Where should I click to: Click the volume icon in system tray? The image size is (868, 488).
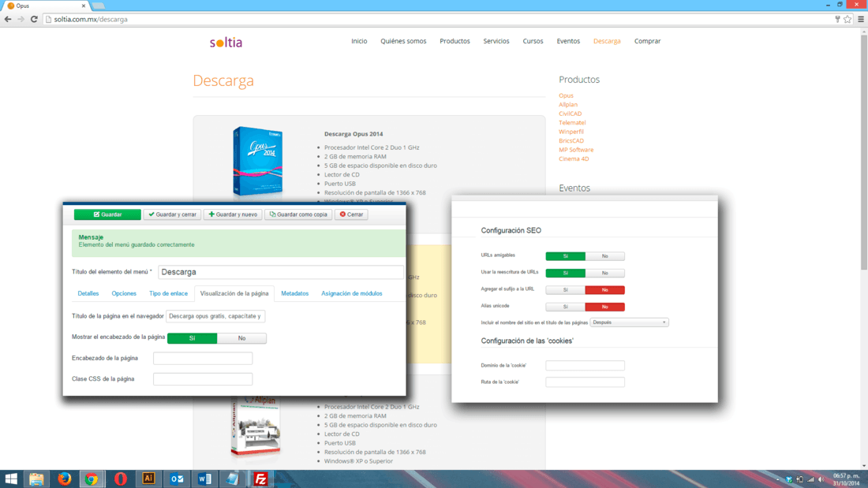[x=821, y=479]
